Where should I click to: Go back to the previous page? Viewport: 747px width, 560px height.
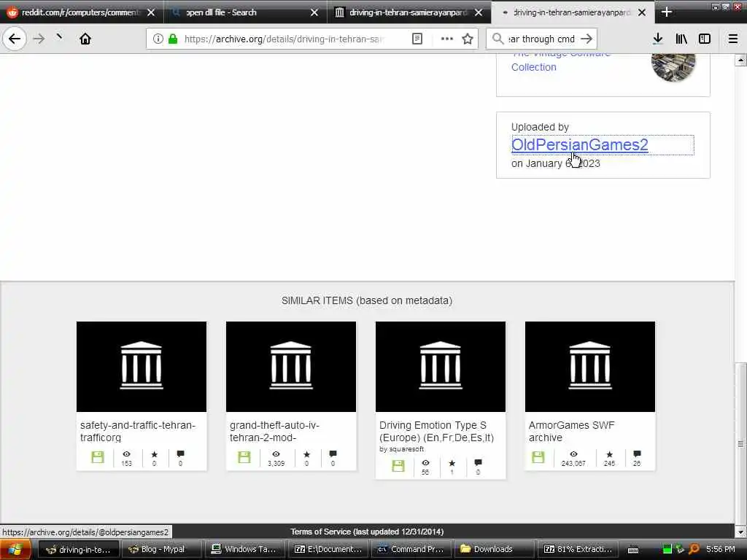click(15, 39)
